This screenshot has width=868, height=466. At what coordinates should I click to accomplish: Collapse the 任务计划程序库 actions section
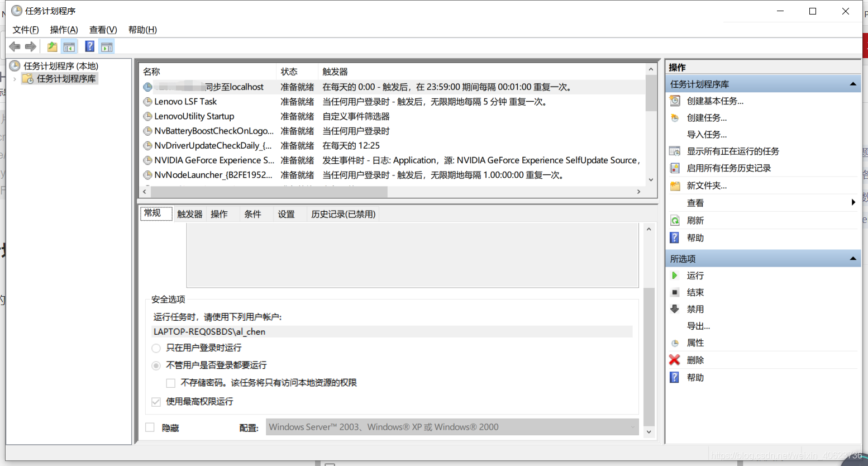click(x=853, y=84)
